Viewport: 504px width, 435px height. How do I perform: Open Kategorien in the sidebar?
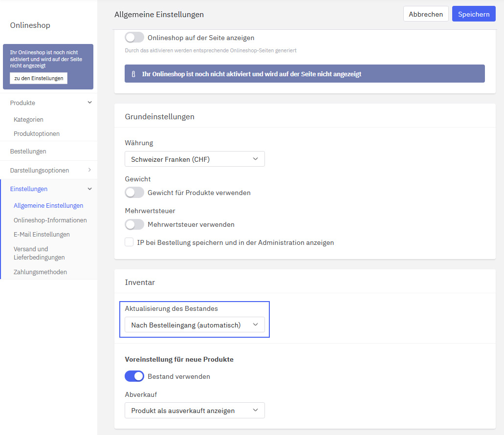point(28,119)
